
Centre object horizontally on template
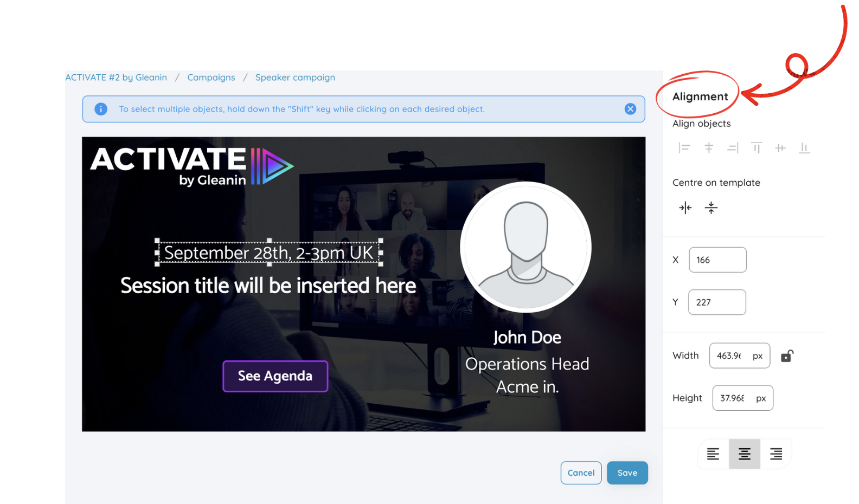pyautogui.click(x=685, y=208)
